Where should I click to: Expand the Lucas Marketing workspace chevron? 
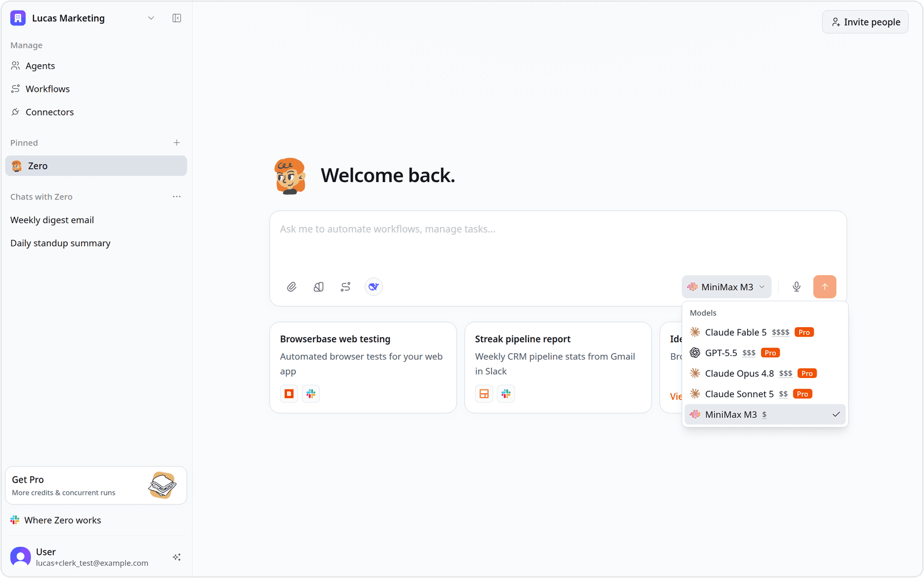151,18
